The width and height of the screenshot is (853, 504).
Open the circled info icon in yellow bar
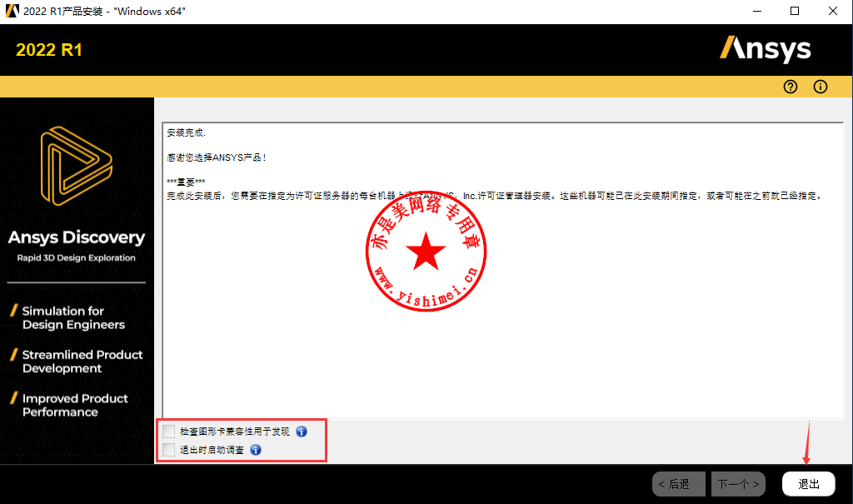pyautogui.click(x=821, y=87)
